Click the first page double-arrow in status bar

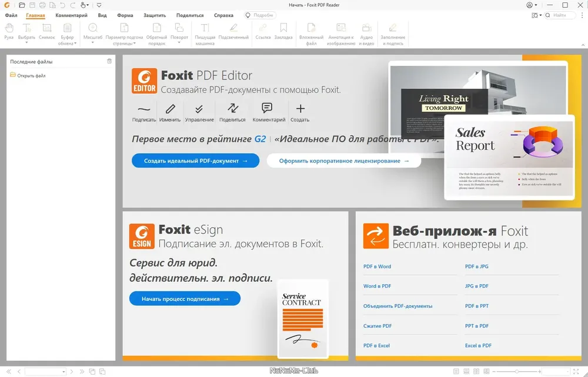[9, 371]
